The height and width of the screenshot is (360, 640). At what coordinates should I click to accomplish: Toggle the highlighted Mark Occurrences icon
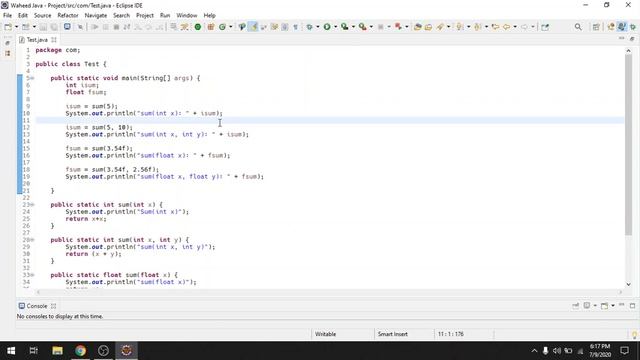coord(253,27)
